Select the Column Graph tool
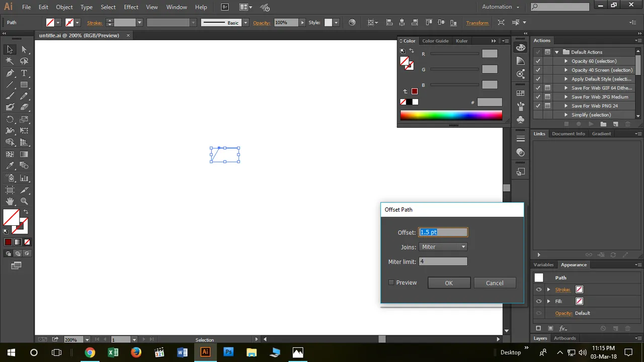This screenshot has height=362, width=644. click(24, 177)
